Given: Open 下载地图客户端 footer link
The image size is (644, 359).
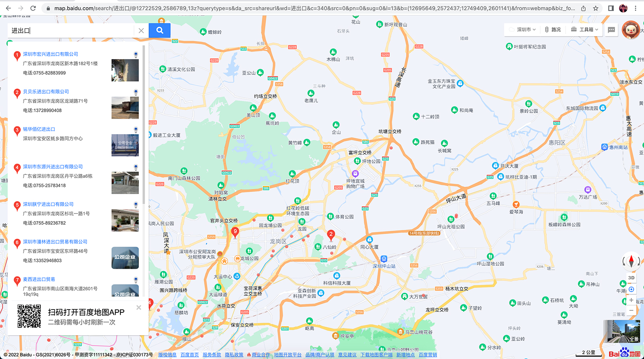Looking at the screenshot, I should [376, 355].
